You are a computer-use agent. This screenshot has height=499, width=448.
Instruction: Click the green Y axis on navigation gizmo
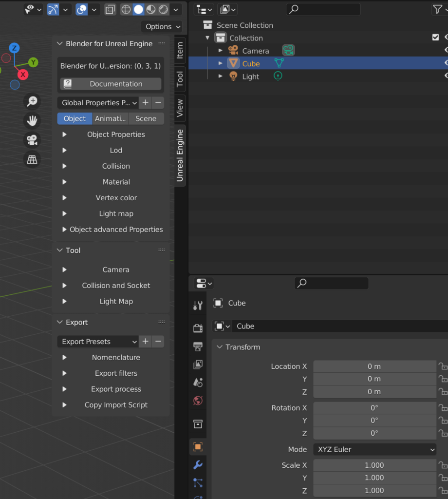(x=33, y=62)
